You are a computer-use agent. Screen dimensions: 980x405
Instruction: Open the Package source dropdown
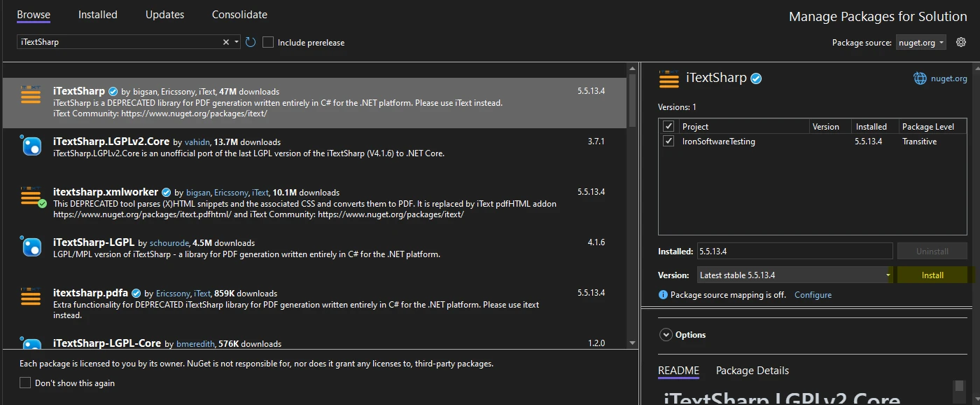coord(920,43)
